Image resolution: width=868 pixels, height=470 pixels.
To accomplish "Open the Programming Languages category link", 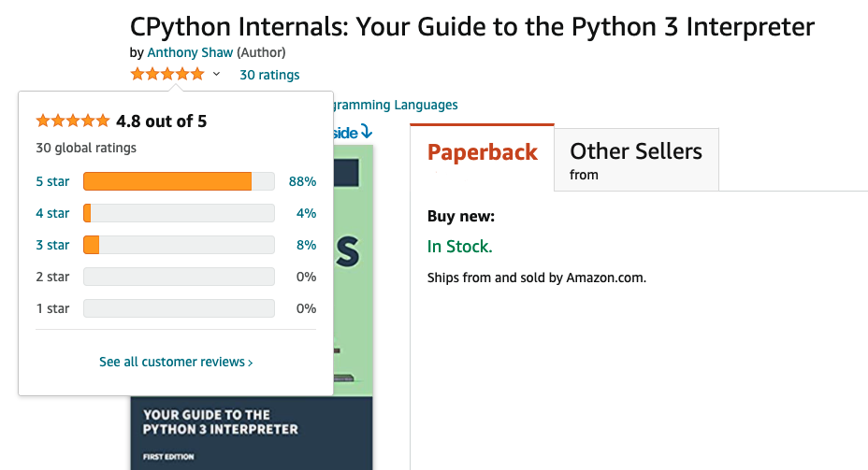I will pos(396,105).
